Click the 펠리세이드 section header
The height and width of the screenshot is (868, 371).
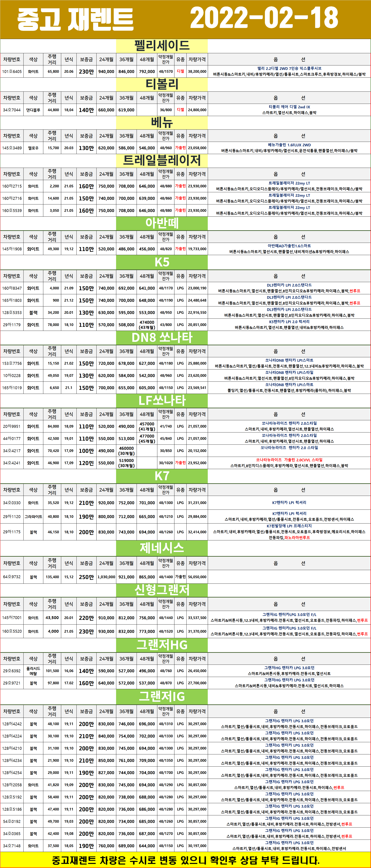coord(162,46)
